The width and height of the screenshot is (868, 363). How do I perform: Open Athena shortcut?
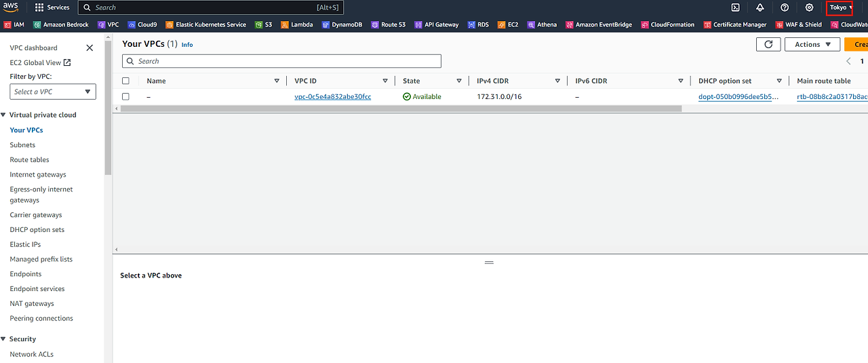[542, 24]
